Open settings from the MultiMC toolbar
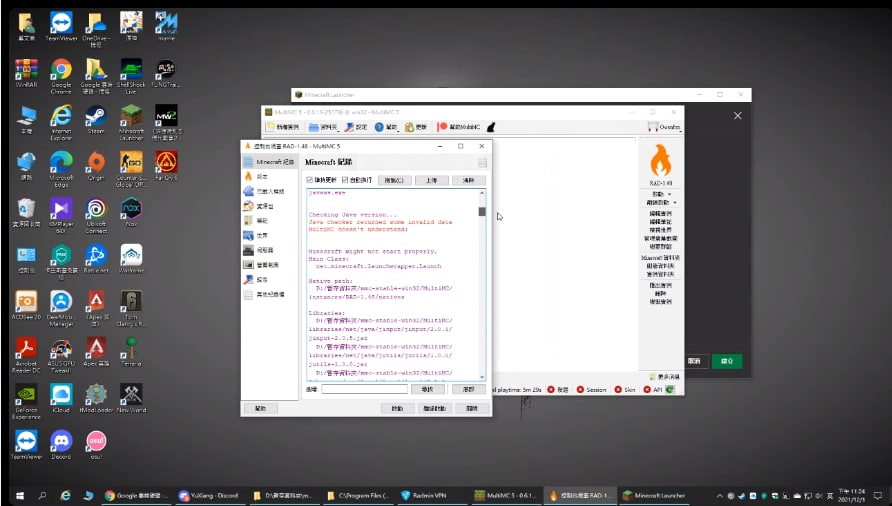The image size is (892, 506). tap(356, 127)
